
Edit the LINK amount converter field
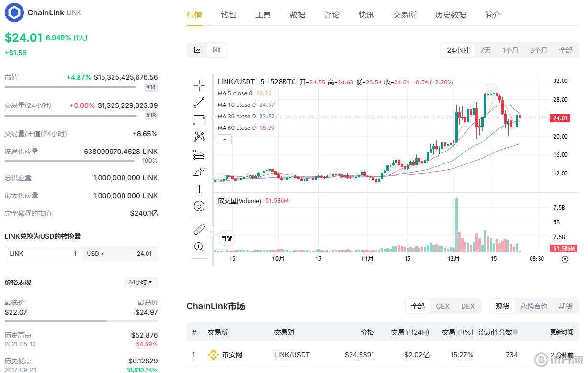click(43, 254)
